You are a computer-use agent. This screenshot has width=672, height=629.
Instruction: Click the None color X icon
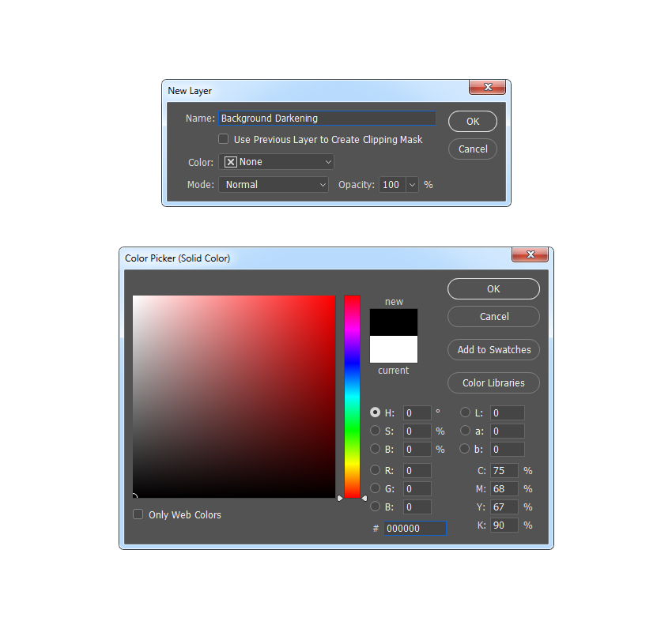coord(231,162)
